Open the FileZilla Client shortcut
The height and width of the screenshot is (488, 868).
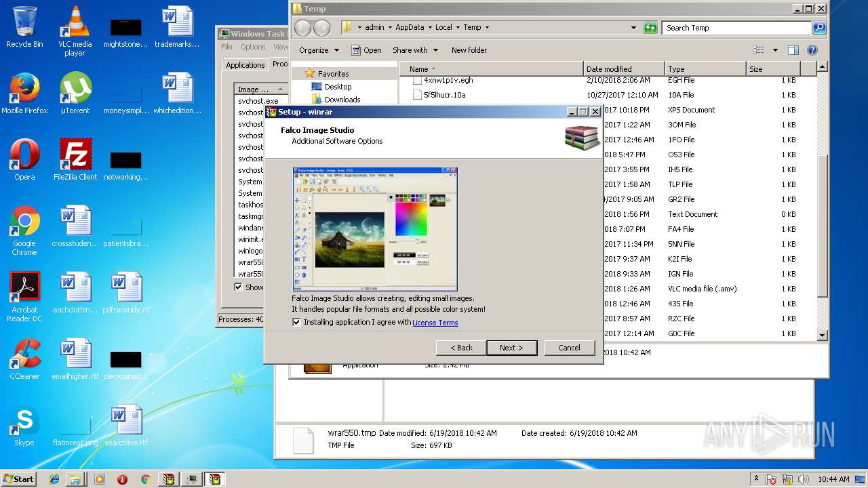pos(75,160)
